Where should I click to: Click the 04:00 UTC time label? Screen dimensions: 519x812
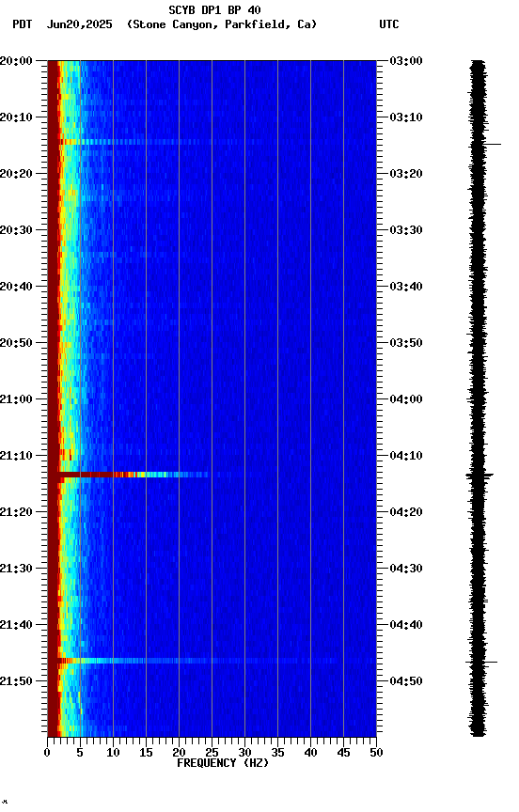406,399
